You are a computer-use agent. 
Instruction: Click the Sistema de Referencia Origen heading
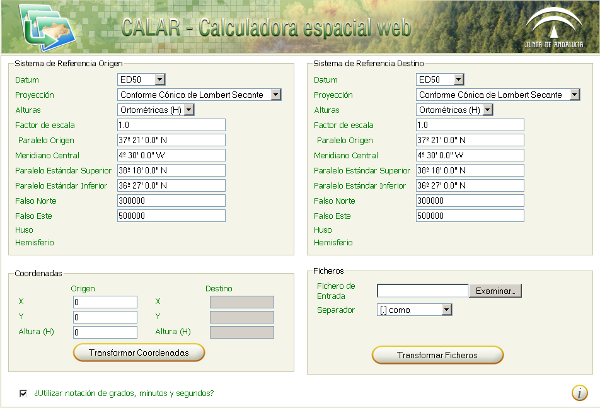click(68, 63)
